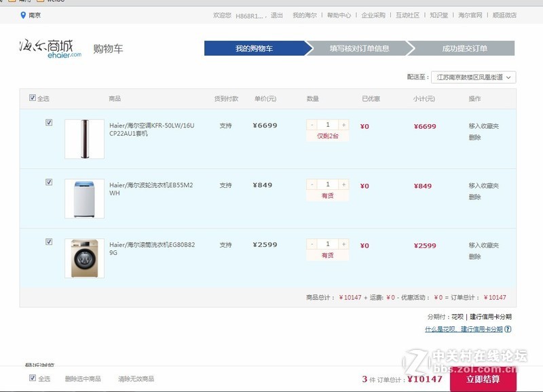Open the 什么是花呗、建行信用卡分期 link
The width and height of the screenshot is (543, 392).
(464, 329)
